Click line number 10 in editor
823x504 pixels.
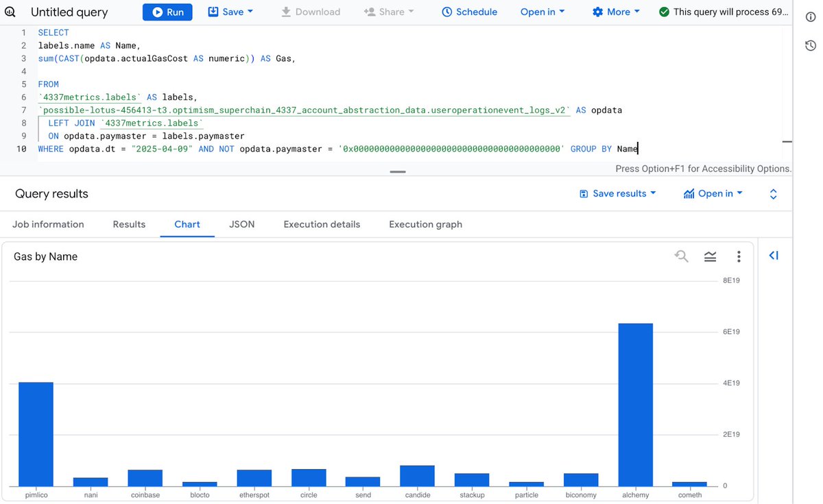22,149
